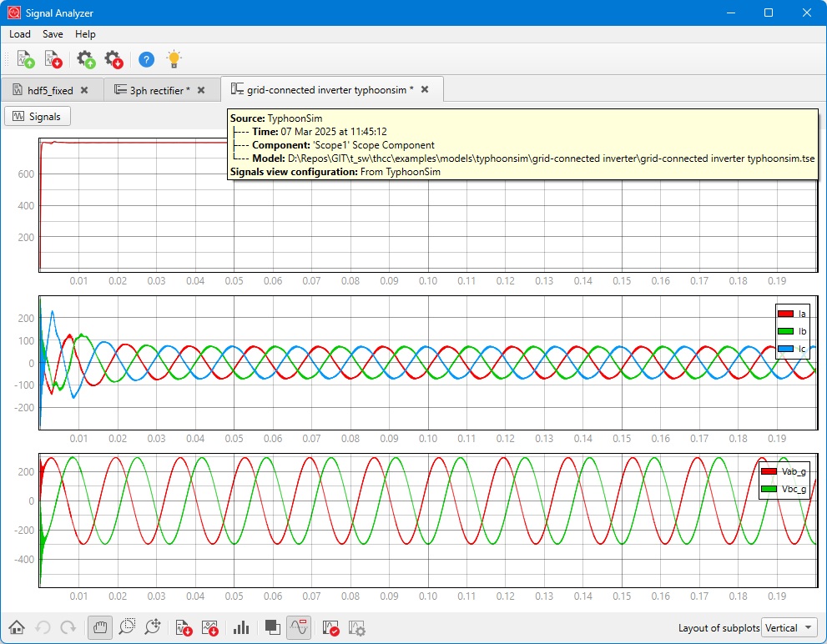Click the Signals button
This screenshot has width=827, height=644.
38,117
